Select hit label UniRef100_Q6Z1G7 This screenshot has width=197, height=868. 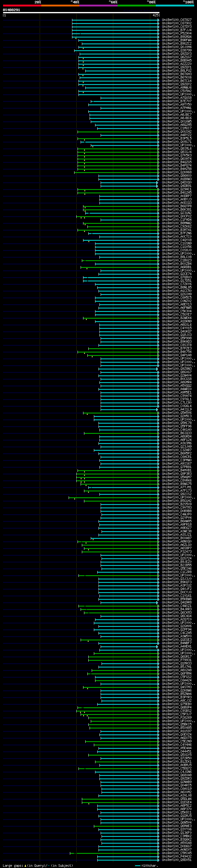point(176,57)
